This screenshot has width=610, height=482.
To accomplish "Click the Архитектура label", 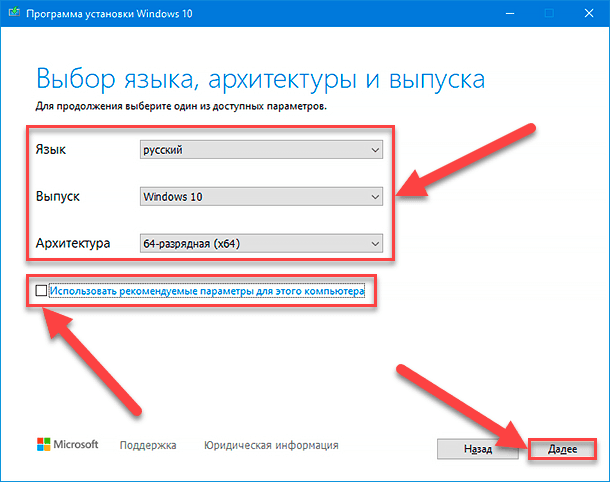I will point(73,243).
